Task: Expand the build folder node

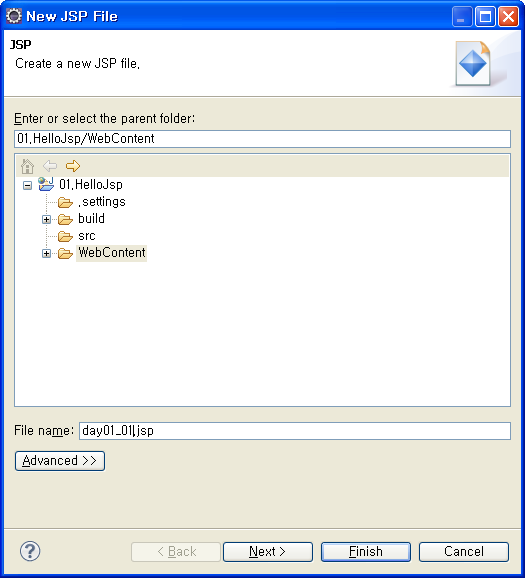Action: (46, 220)
